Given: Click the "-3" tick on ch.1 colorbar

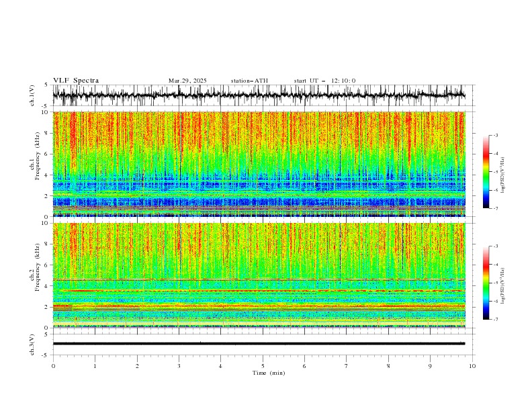Looking at the screenshot, I should [496, 135].
